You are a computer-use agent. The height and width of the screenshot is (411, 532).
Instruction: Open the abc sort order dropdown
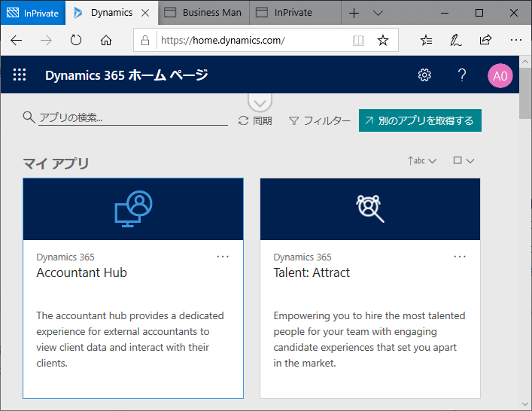pos(422,160)
